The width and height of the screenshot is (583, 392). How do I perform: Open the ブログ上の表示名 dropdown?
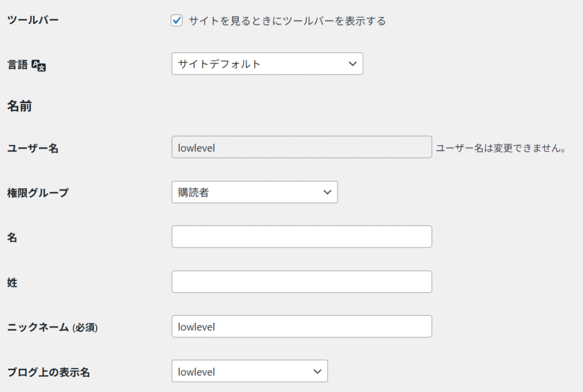pos(249,372)
